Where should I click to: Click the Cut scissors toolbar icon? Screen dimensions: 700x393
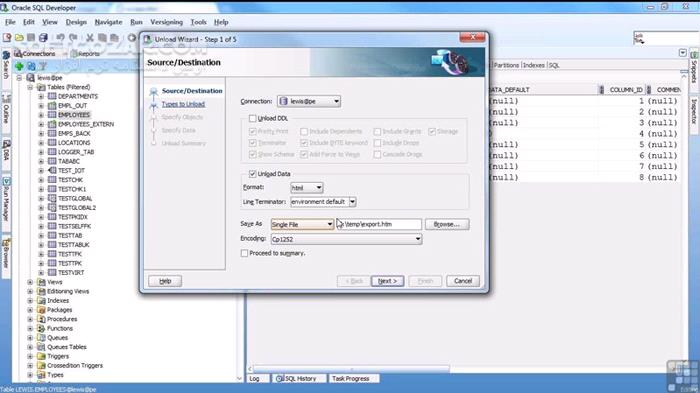pos(90,38)
